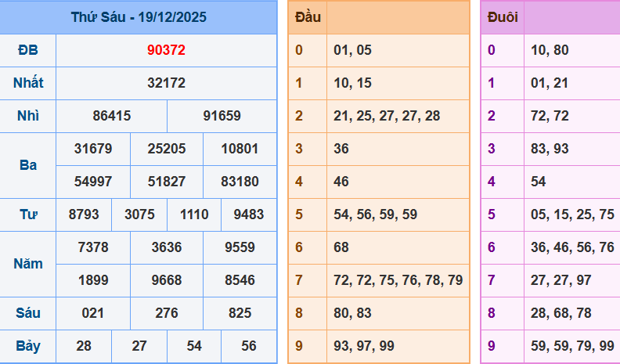The width and height of the screenshot is (620, 364).
Task: Click the second prize number 86415
Action: pos(111,116)
